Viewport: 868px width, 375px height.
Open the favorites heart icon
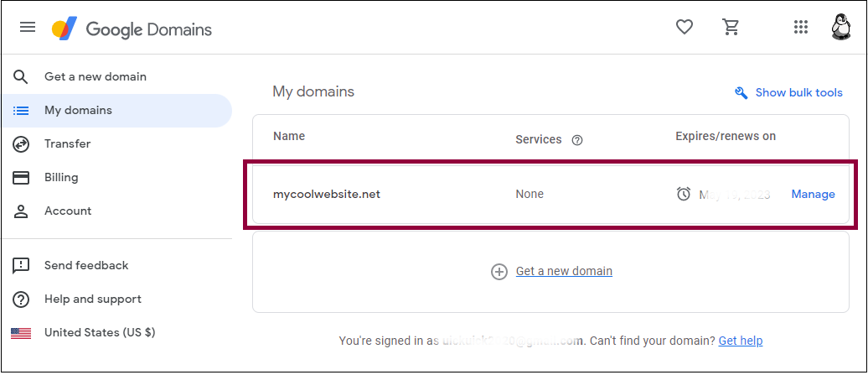(x=685, y=27)
